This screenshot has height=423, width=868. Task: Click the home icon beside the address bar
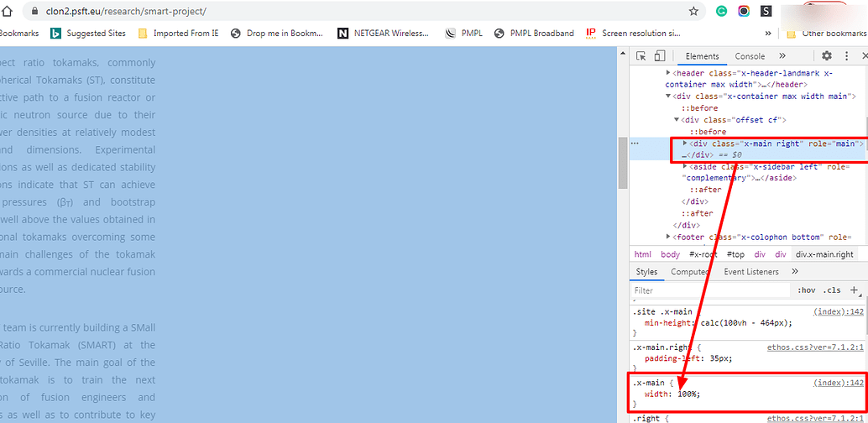(x=7, y=11)
